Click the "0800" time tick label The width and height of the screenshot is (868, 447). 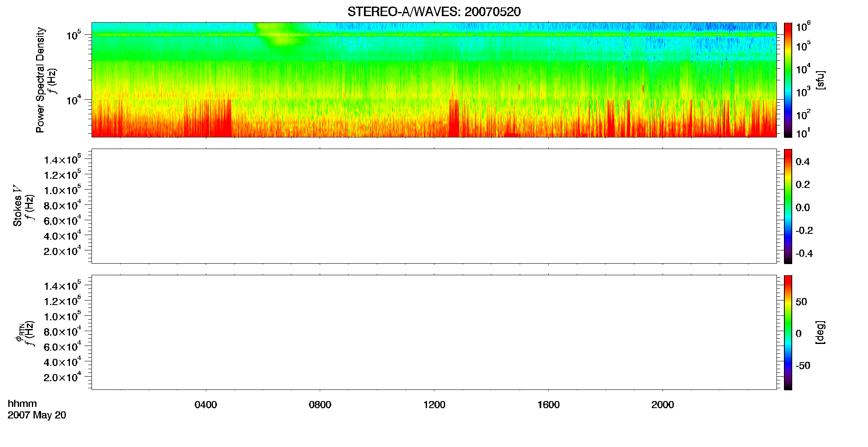(x=320, y=405)
